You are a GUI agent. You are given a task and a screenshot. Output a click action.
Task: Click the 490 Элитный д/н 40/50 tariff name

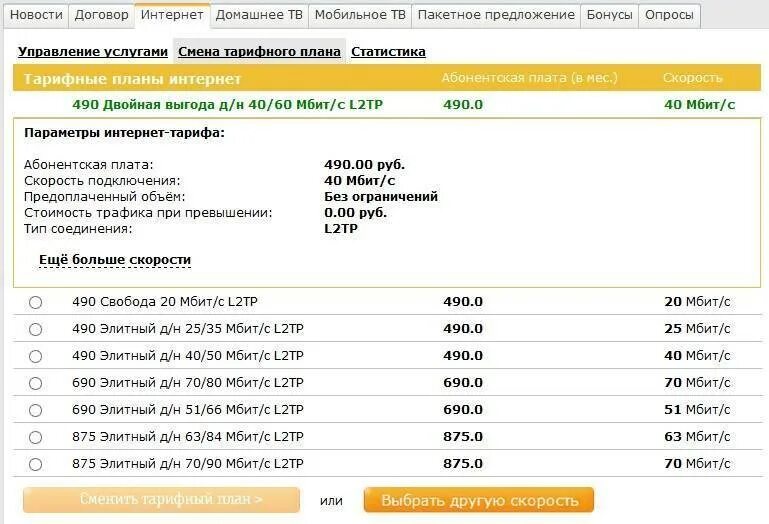click(188, 356)
